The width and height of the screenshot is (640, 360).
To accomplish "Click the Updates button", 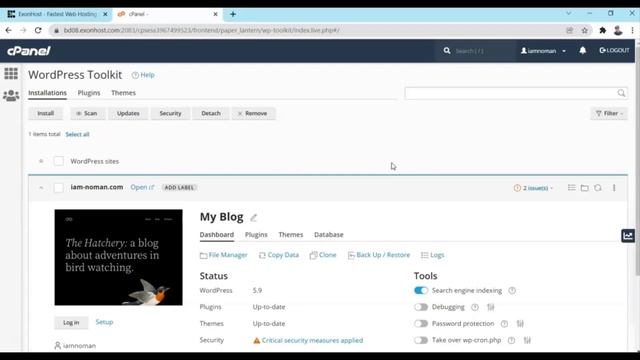I will [x=128, y=113].
